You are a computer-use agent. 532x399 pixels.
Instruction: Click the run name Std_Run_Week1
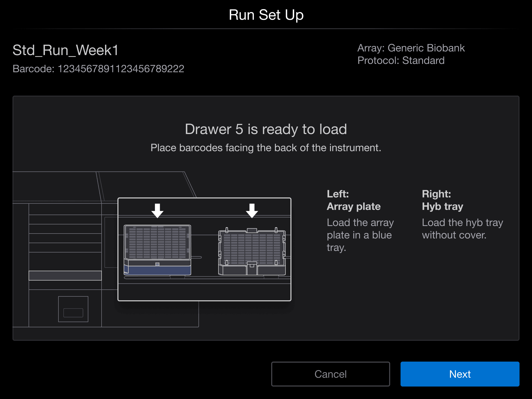(x=65, y=50)
